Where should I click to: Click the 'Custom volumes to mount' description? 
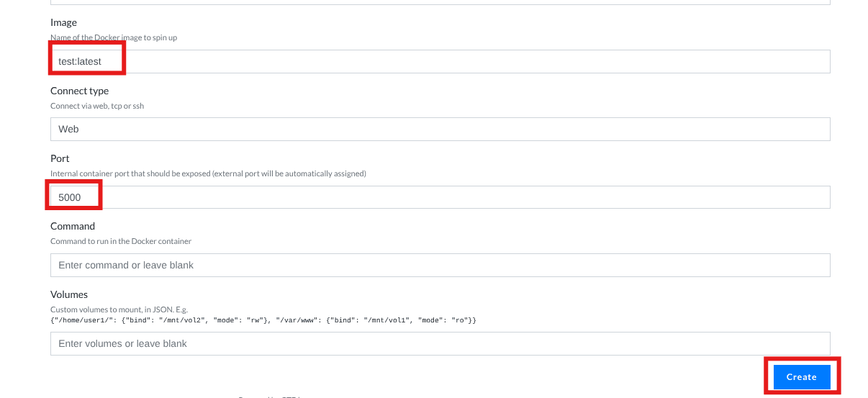point(119,309)
